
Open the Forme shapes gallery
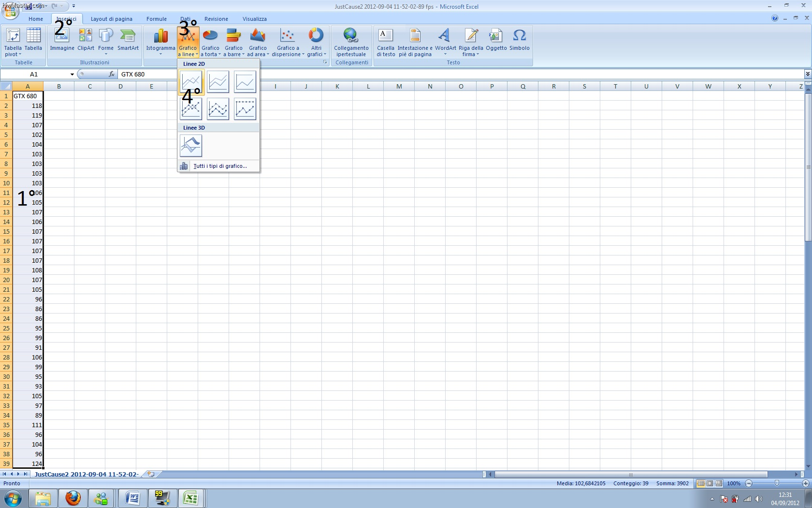pos(106,42)
